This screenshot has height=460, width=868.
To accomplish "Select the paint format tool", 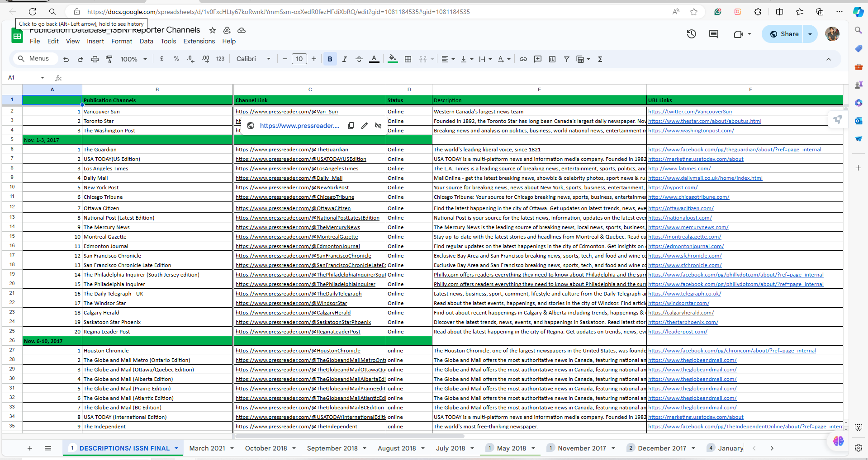I will point(109,59).
